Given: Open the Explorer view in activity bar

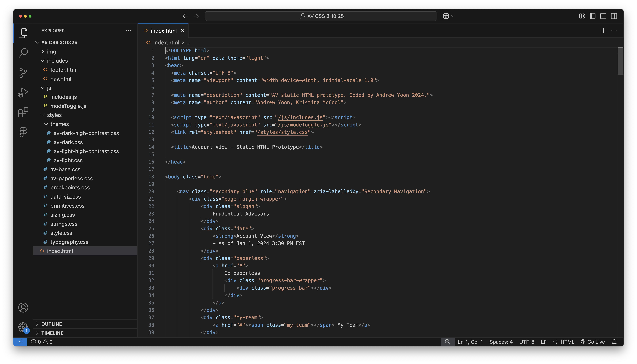Looking at the screenshot, I should (x=23, y=33).
